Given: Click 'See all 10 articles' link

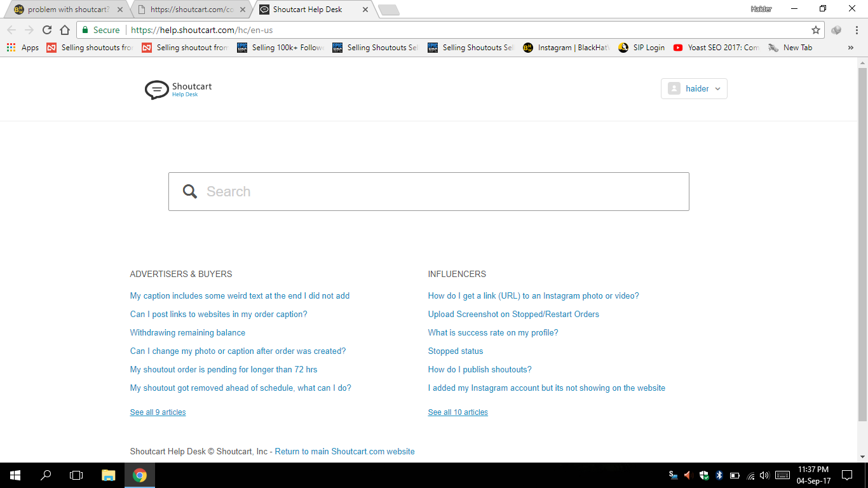Looking at the screenshot, I should tap(458, 412).
